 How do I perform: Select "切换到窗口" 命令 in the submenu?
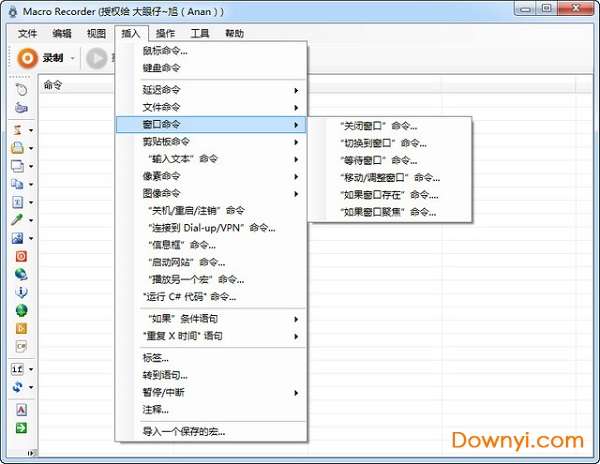(390, 143)
